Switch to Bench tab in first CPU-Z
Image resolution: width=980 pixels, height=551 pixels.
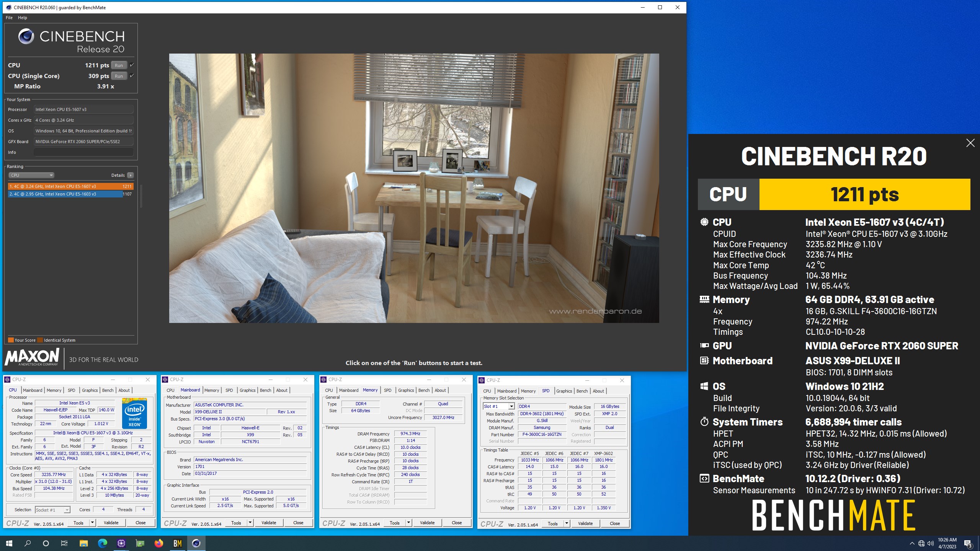pos(108,390)
